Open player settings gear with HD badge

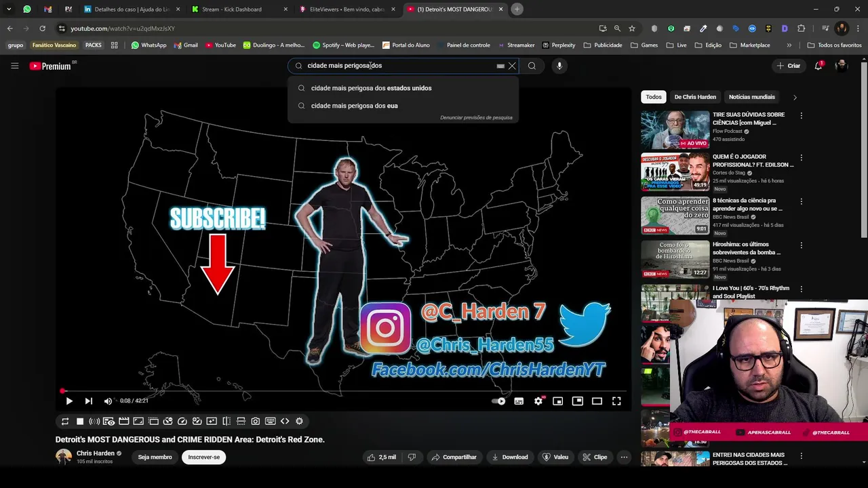tap(538, 401)
